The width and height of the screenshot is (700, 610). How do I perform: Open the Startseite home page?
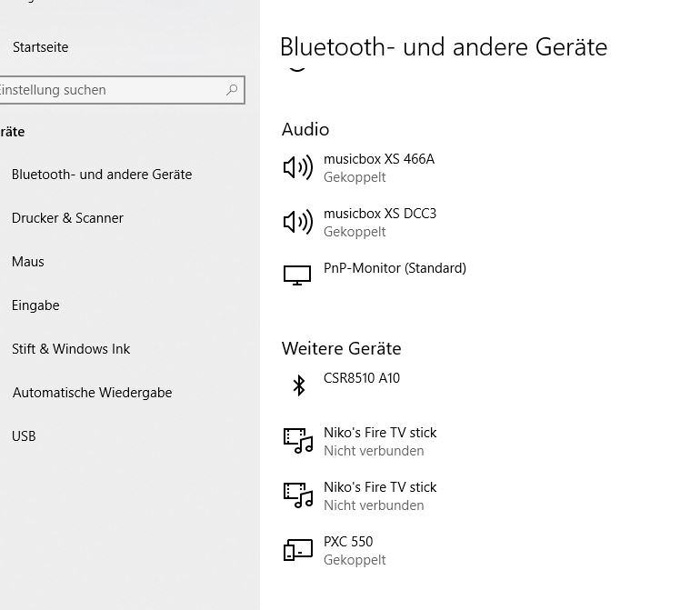(41, 47)
